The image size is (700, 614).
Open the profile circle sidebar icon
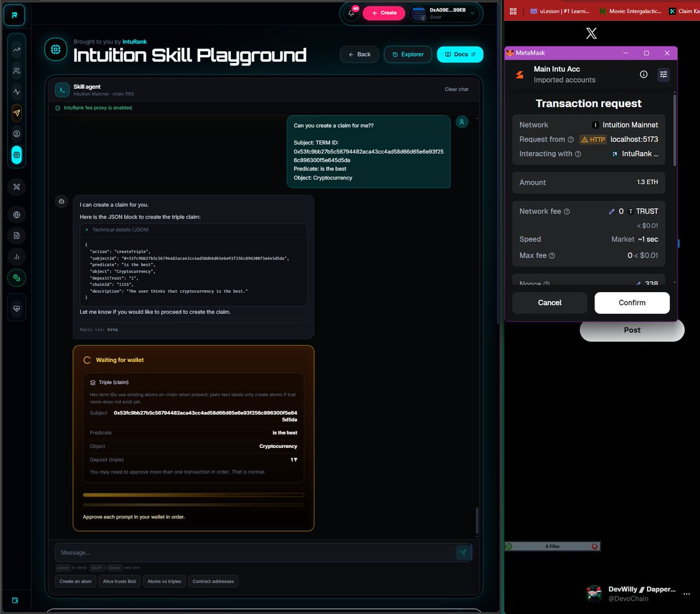17,134
